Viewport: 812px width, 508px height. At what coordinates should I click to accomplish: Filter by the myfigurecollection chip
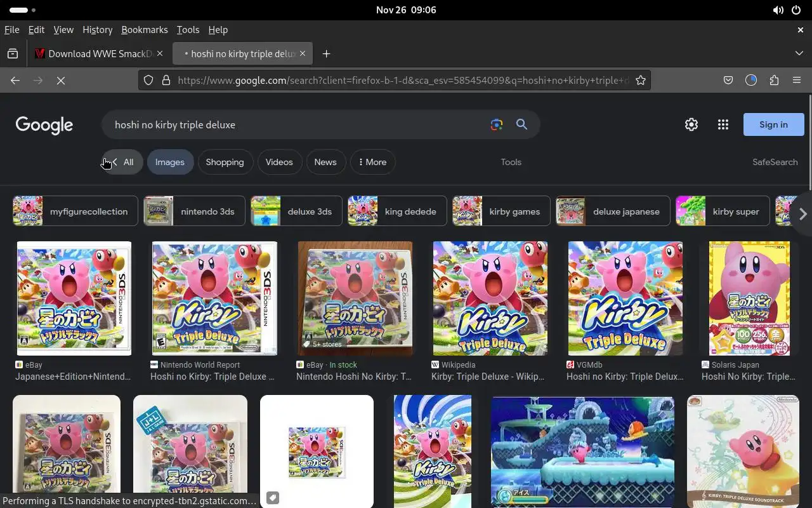click(75, 211)
